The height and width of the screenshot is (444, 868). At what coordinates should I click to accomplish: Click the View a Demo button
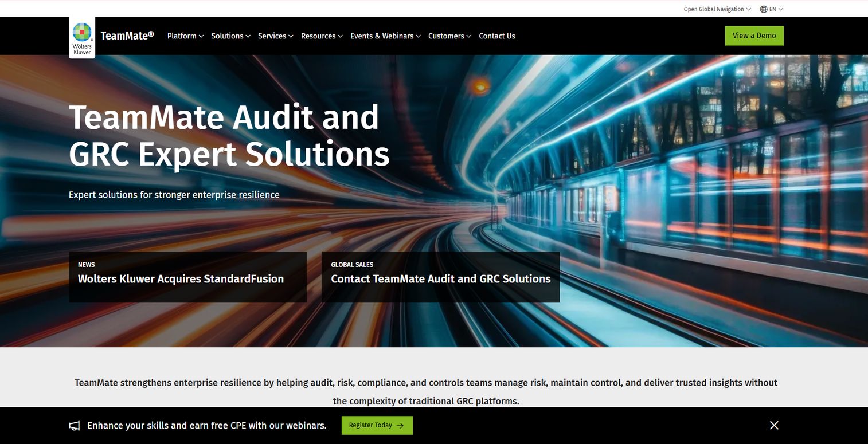click(x=754, y=36)
